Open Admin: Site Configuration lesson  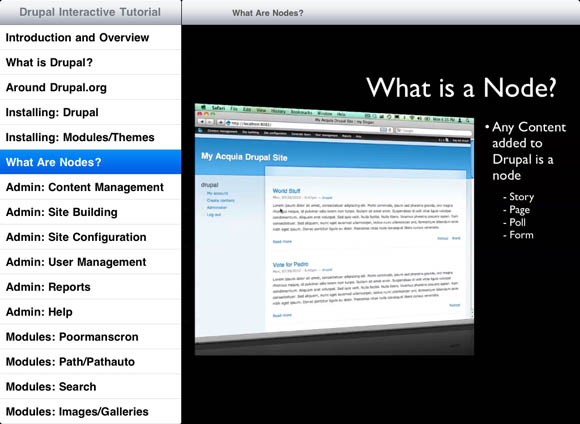90,237
